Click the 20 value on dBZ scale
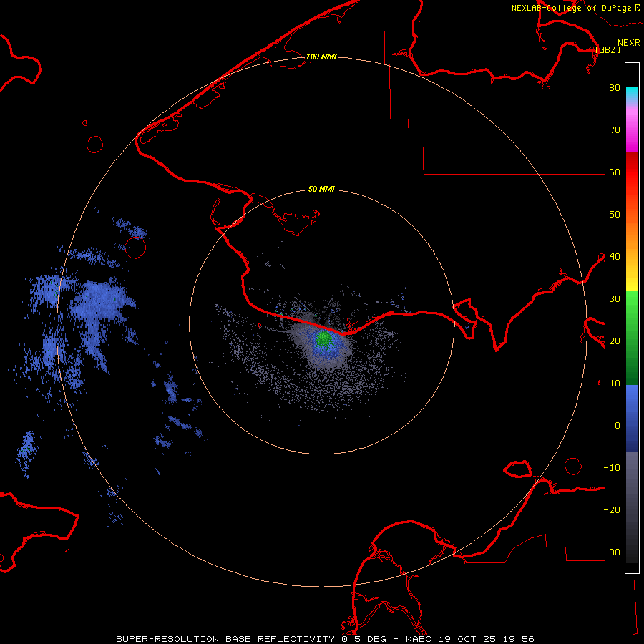This screenshot has width=644, height=644. pos(615,341)
